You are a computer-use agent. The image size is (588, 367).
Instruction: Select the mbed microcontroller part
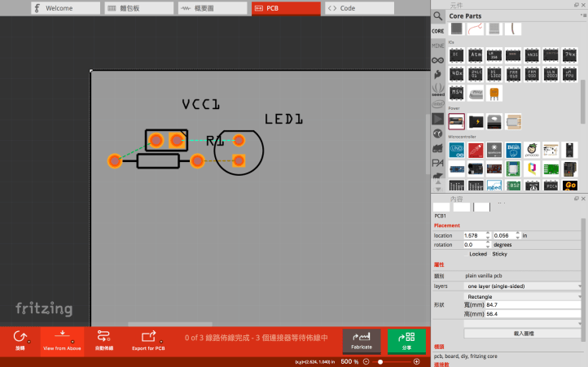(494, 186)
